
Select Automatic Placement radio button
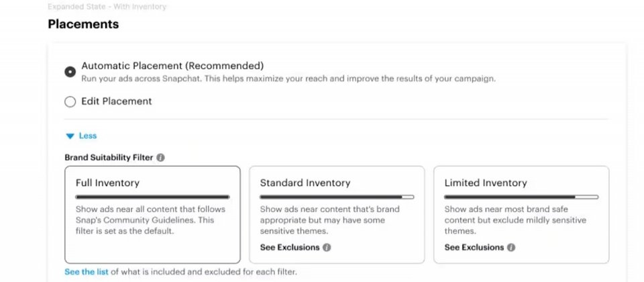(x=70, y=72)
